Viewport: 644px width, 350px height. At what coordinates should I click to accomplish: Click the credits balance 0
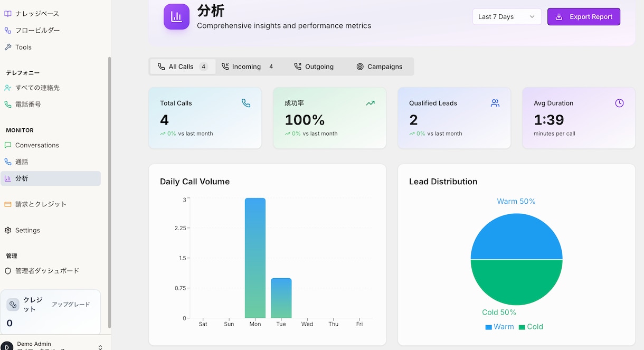pyautogui.click(x=10, y=323)
